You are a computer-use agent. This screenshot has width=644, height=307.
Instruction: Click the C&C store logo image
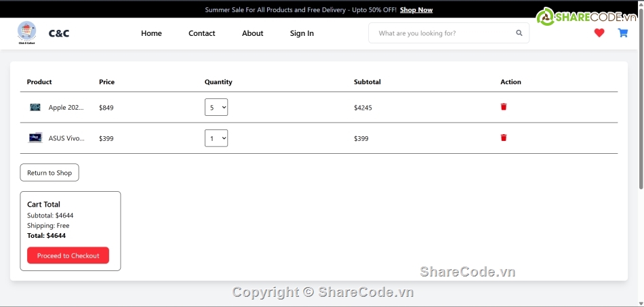point(27,33)
